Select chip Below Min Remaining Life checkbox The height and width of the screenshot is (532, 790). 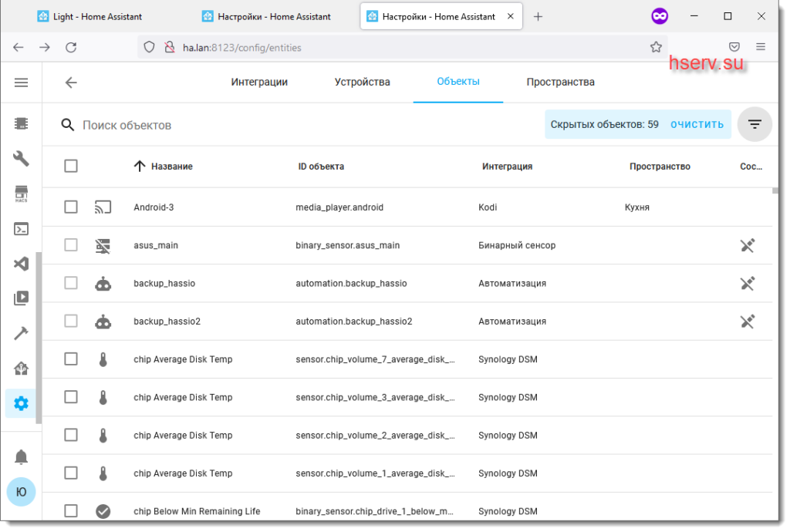coord(71,510)
